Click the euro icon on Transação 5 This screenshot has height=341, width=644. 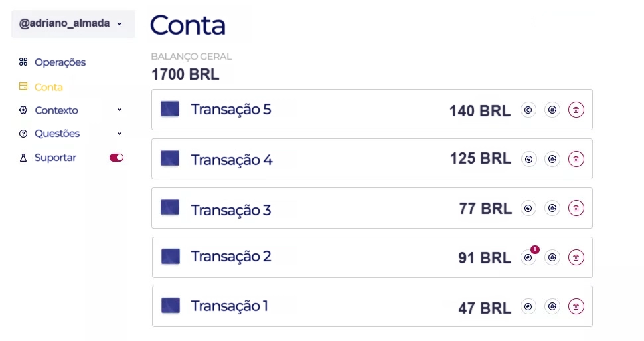(528, 110)
